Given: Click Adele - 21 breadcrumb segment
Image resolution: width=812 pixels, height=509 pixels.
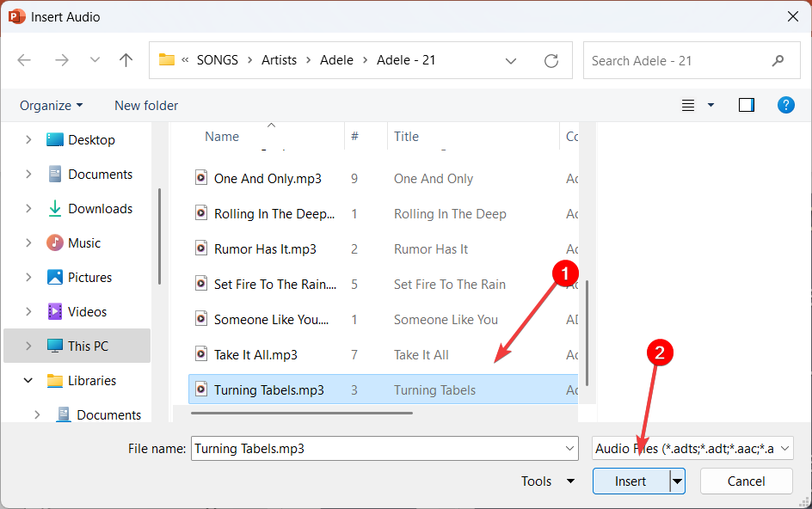Looking at the screenshot, I should pyautogui.click(x=406, y=60).
